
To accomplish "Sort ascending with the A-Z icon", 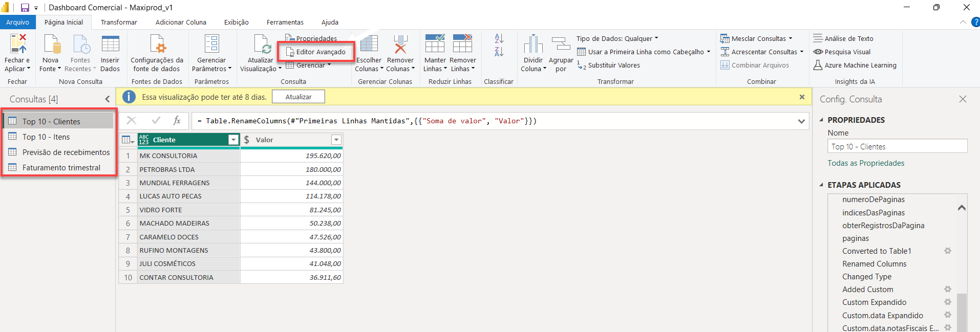I will click(x=499, y=38).
